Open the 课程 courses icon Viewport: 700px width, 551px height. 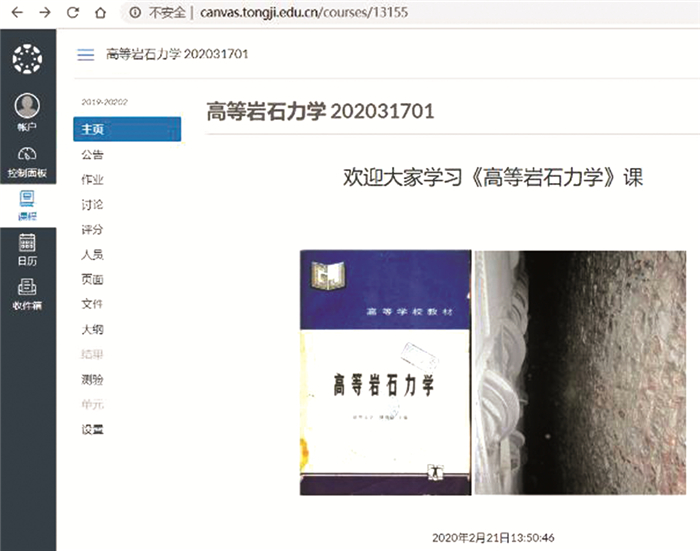click(27, 204)
